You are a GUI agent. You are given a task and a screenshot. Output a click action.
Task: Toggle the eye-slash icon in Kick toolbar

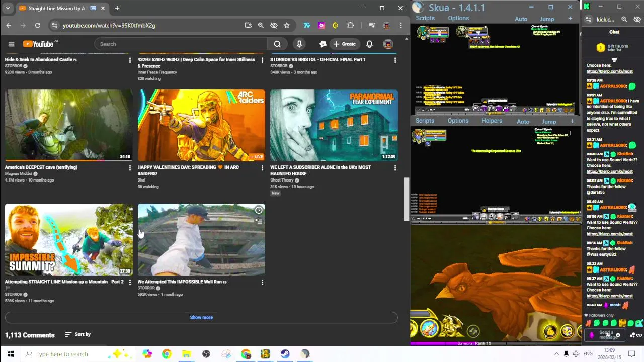pyautogui.click(x=637, y=19)
